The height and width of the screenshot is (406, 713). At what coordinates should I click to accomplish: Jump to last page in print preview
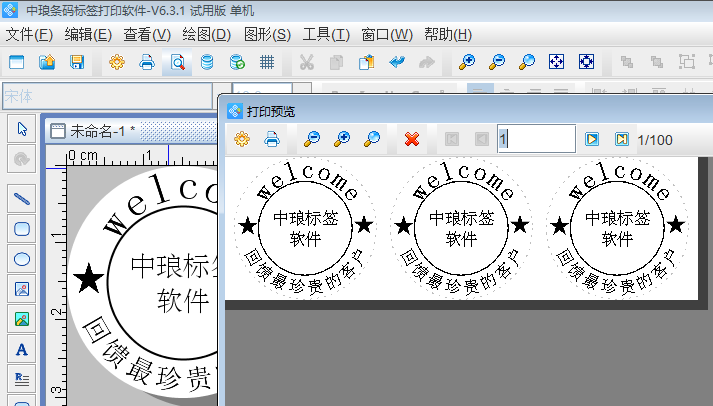point(621,139)
